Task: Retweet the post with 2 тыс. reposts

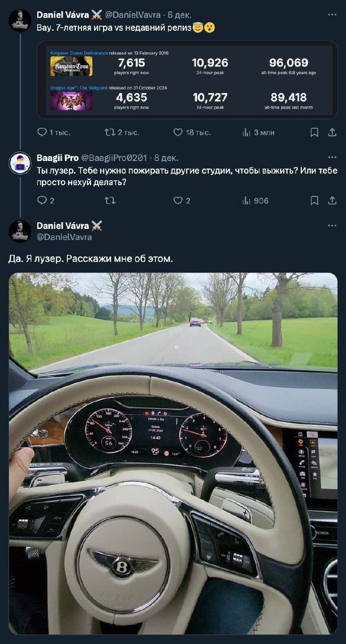Action: (x=109, y=132)
